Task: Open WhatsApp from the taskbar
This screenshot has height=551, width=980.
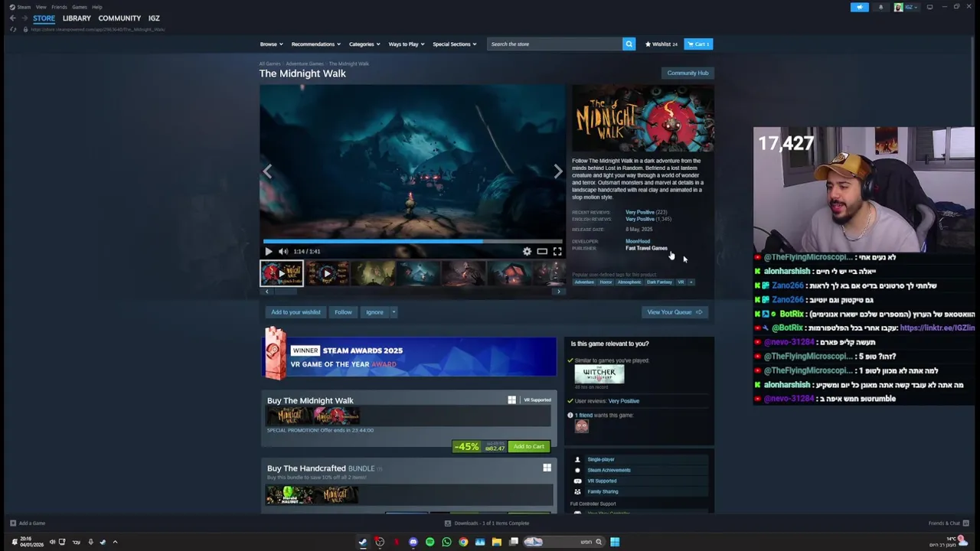Action: [x=447, y=542]
